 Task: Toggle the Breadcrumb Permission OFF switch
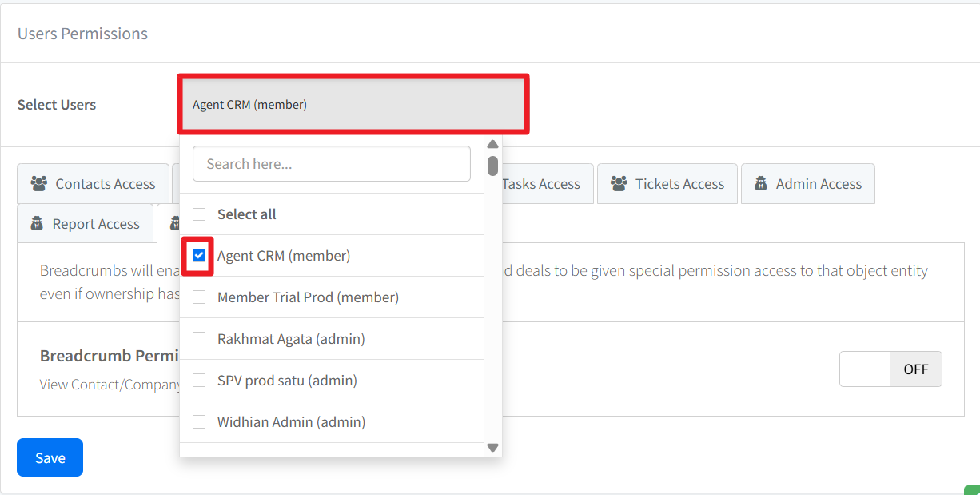click(890, 369)
